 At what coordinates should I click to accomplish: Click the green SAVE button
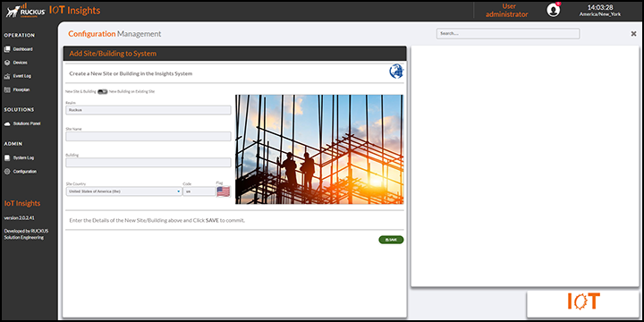pyautogui.click(x=391, y=240)
